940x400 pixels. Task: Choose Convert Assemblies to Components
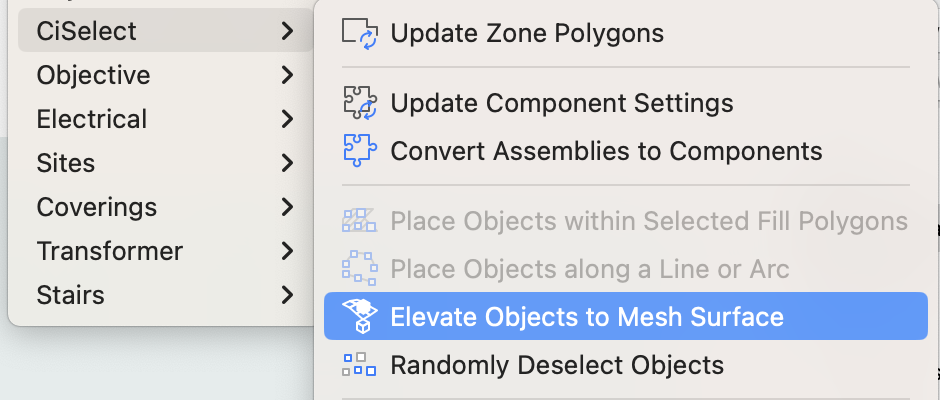[606, 151]
